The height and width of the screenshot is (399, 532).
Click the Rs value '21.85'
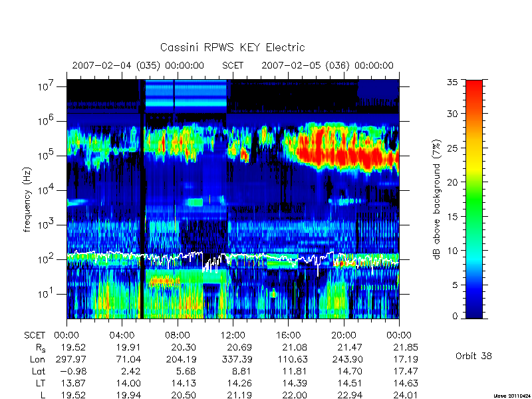[406, 347]
